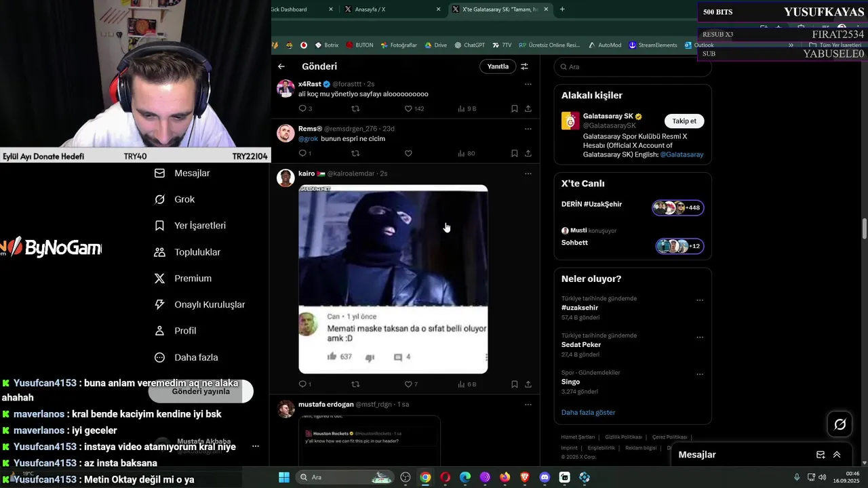Open options for #uzaksehir trend

[700, 300]
